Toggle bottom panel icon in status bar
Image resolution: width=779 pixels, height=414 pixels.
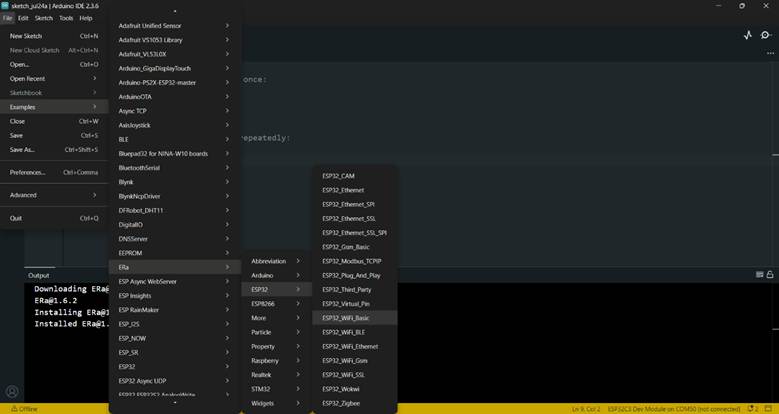768,409
